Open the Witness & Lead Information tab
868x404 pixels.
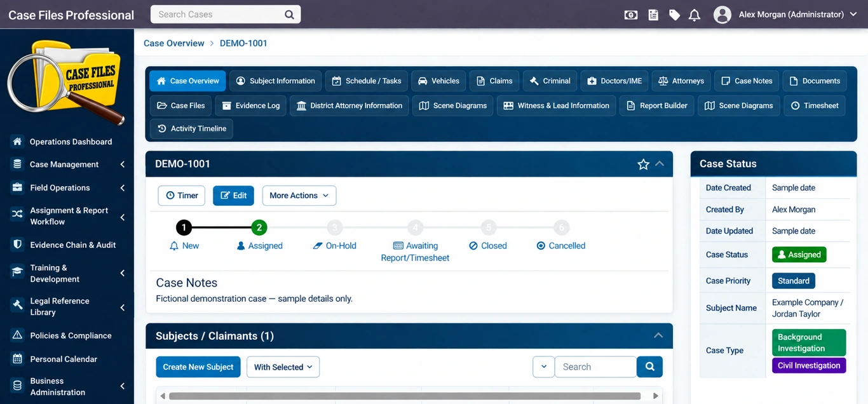(x=557, y=105)
